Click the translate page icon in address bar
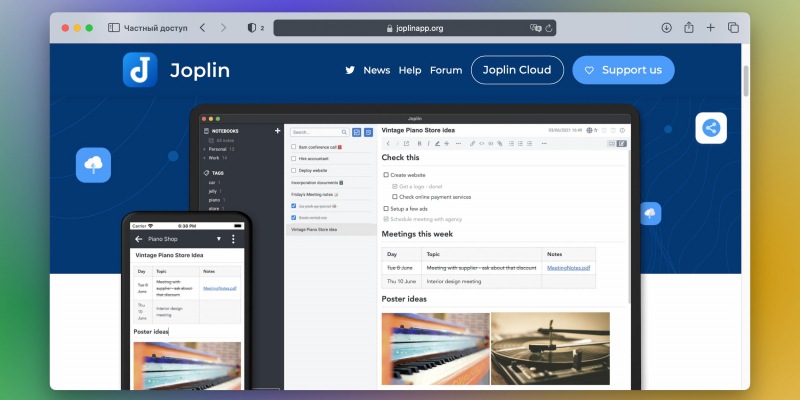800x400 pixels. 535,28
